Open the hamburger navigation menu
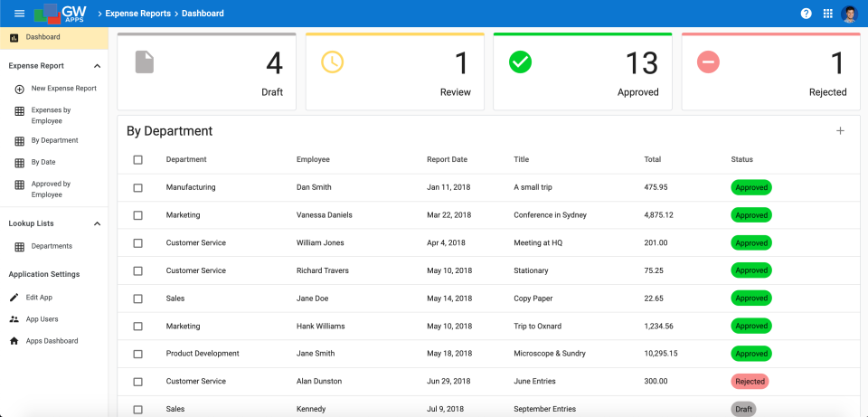 [19, 14]
